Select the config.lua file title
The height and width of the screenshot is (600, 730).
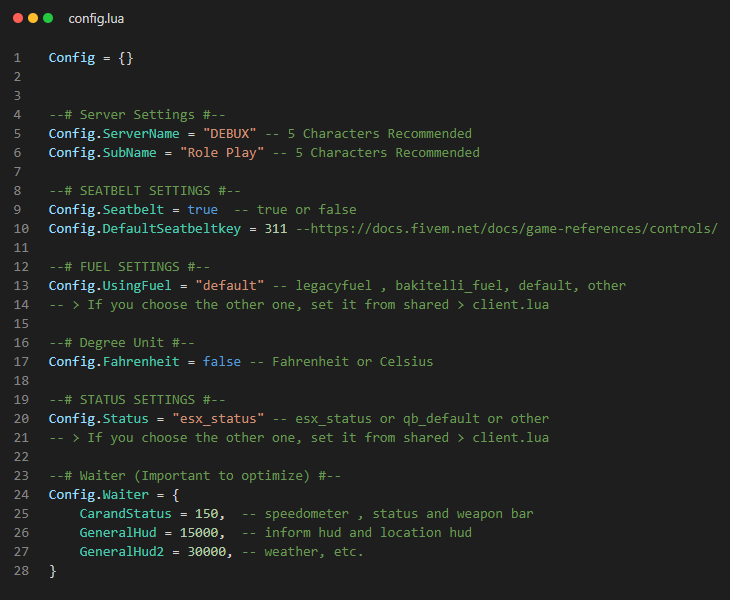point(97,19)
